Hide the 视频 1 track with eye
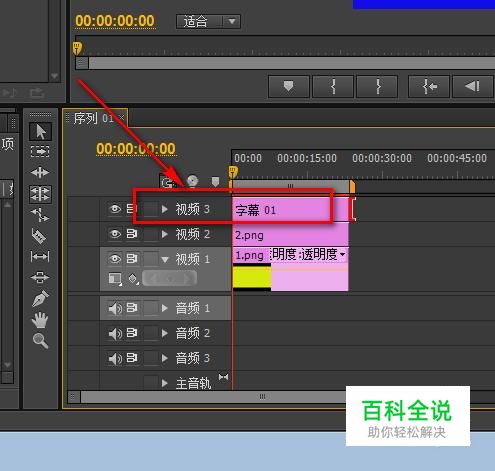Screen dimensions: 495x471 pos(115,258)
